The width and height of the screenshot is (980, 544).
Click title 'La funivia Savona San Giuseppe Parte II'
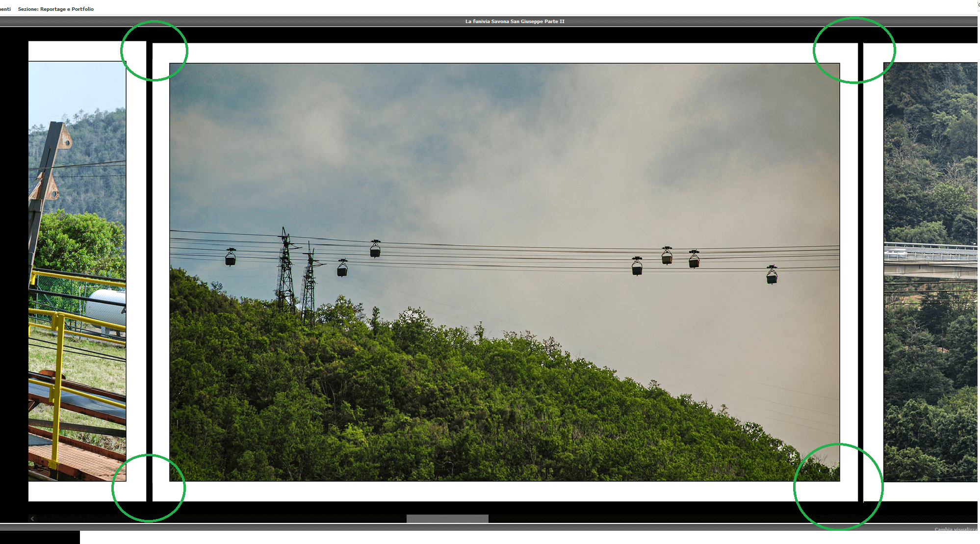coord(515,21)
